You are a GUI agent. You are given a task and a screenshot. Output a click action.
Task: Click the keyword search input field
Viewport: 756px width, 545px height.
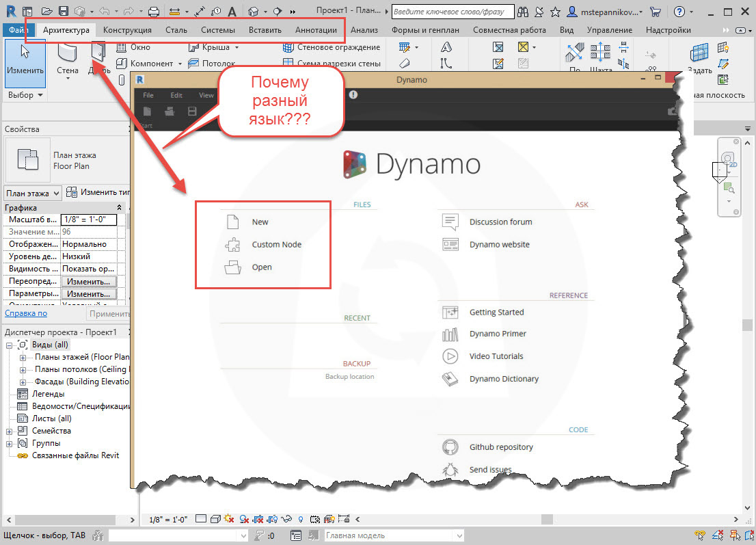tap(453, 12)
